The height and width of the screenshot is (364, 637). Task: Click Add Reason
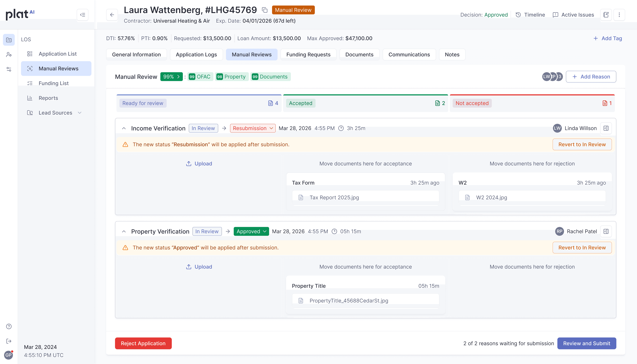coord(591,77)
